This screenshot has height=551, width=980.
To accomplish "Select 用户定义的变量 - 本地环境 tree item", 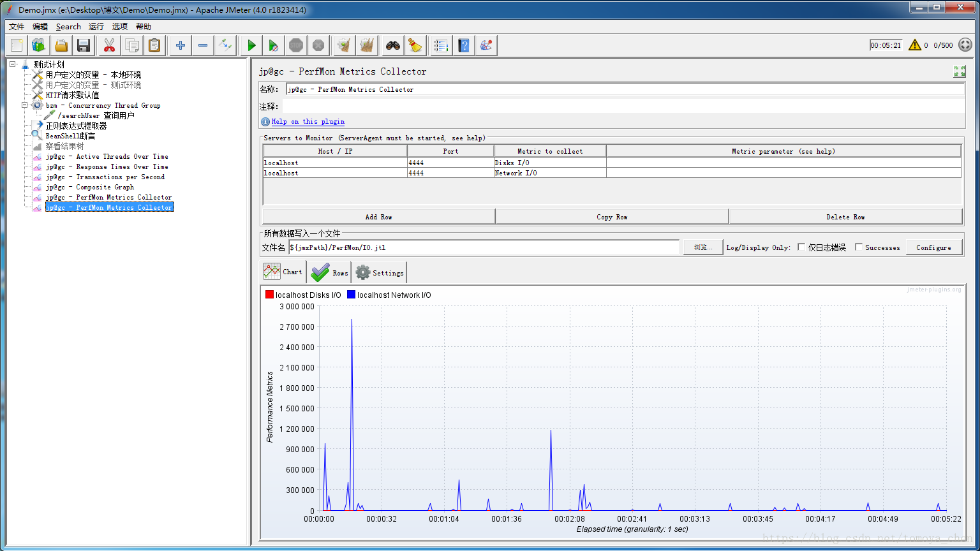I will click(x=93, y=75).
